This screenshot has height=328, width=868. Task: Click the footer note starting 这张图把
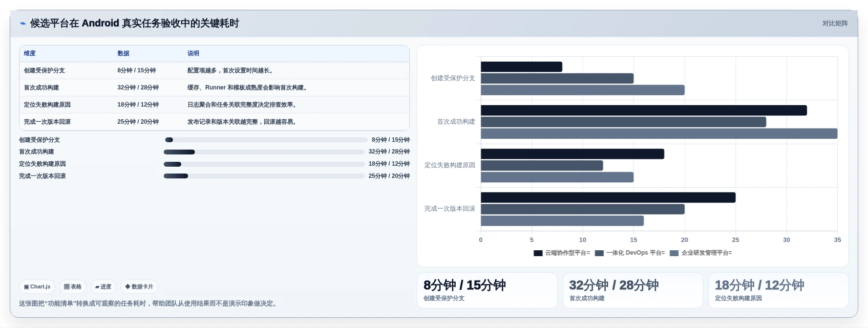149,304
